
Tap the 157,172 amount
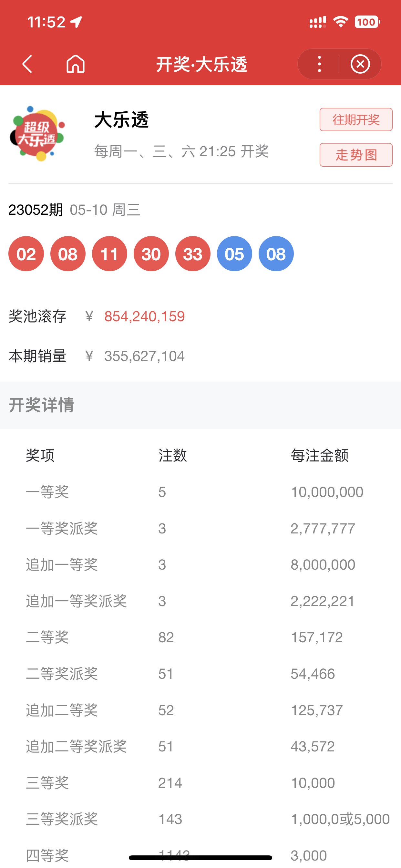317,637
